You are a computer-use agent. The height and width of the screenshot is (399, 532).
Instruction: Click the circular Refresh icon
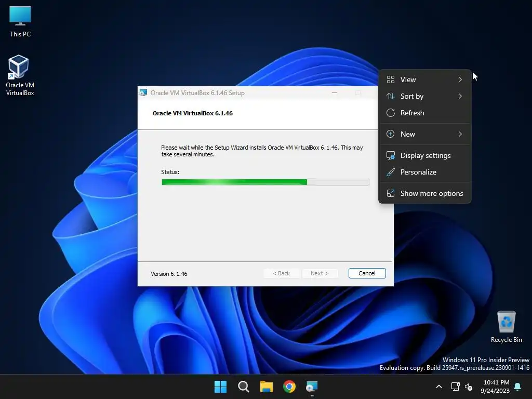[391, 113]
